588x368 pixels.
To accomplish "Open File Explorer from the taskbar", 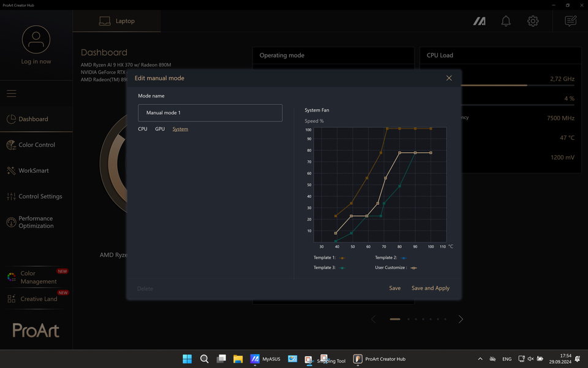I will pyautogui.click(x=238, y=359).
